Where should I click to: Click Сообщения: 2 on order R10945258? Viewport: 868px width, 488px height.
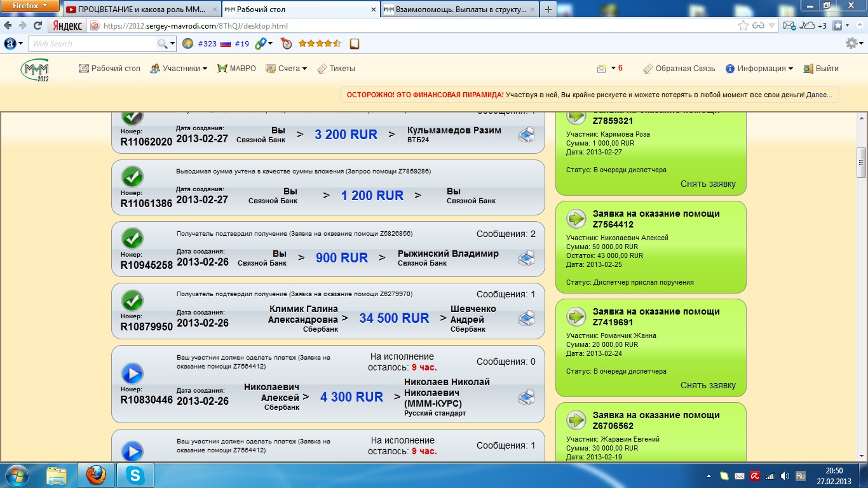506,234
